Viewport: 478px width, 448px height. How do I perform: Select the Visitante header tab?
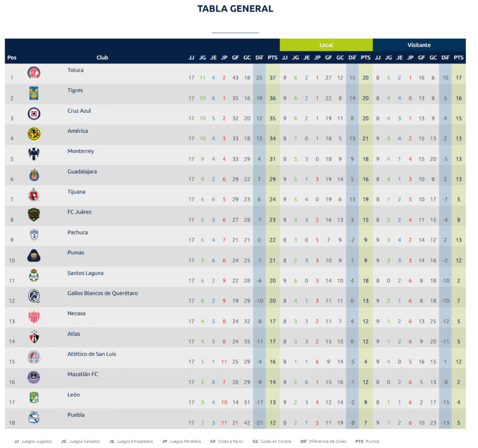[419, 45]
